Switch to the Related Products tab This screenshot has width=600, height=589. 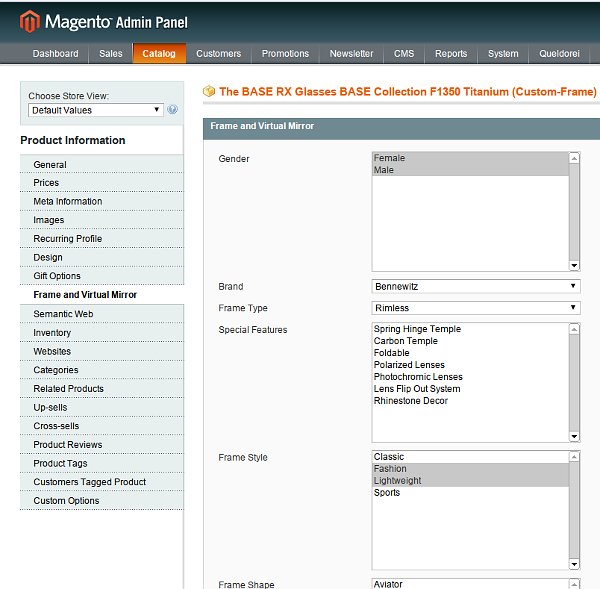[x=102, y=388]
